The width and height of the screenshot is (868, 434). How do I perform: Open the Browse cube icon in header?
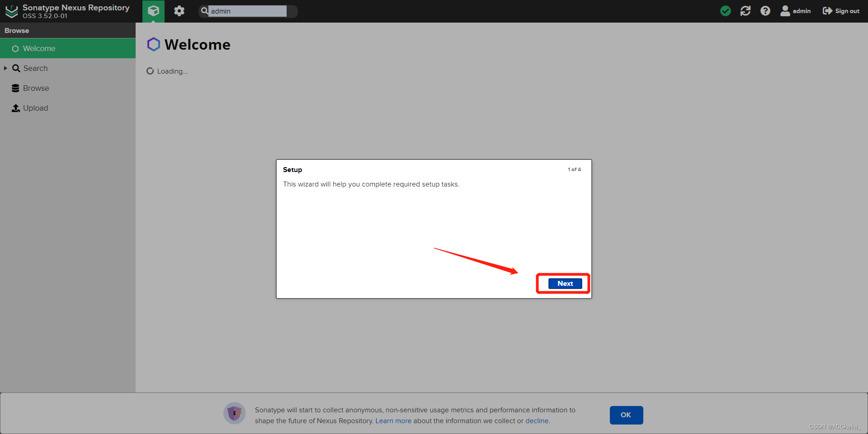click(x=153, y=11)
